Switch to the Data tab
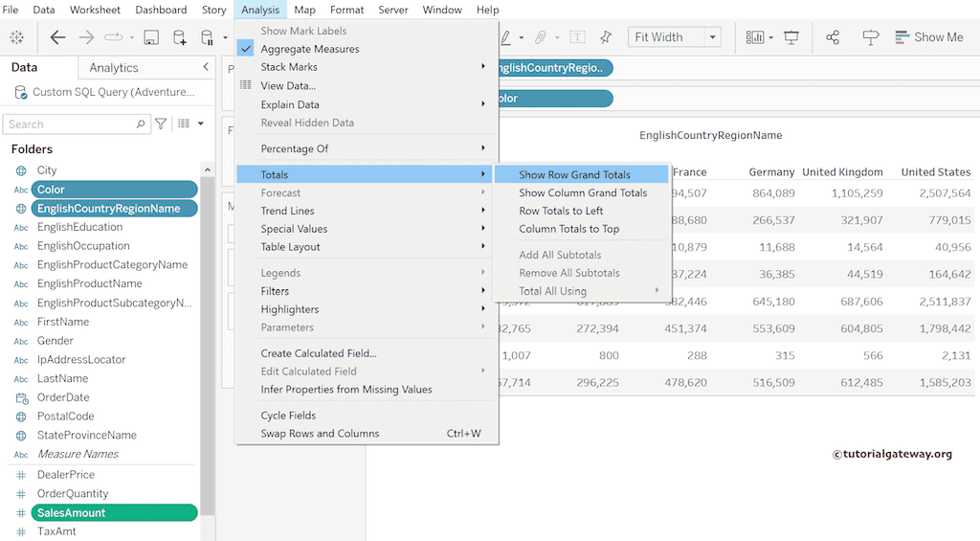This screenshot has width=980, height=541. pos(24,67)
